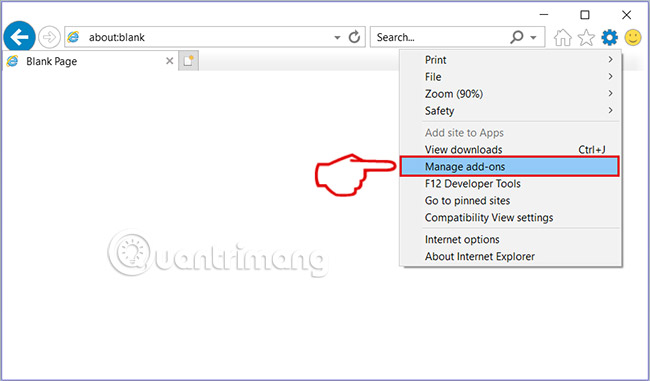Screen dimensions: 650x381
Task: Open Compatibility View settings
Action: pos(511,218)
